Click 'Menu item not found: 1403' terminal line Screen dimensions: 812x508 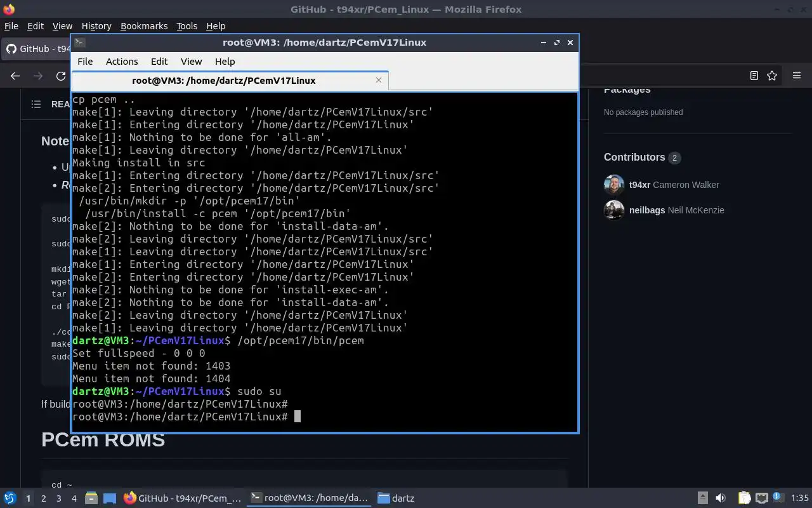point(152,366)
